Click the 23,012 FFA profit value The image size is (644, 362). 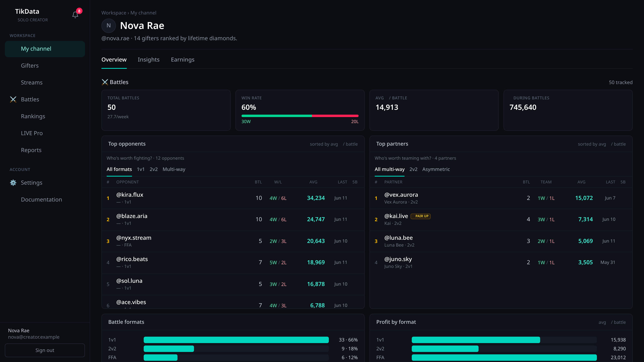[618, 358]
